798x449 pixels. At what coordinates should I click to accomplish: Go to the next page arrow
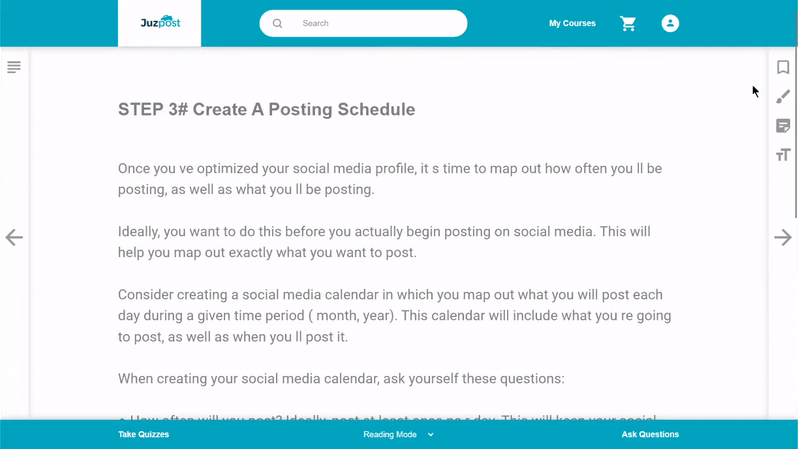pyautogui.click(x=783, y=237)
